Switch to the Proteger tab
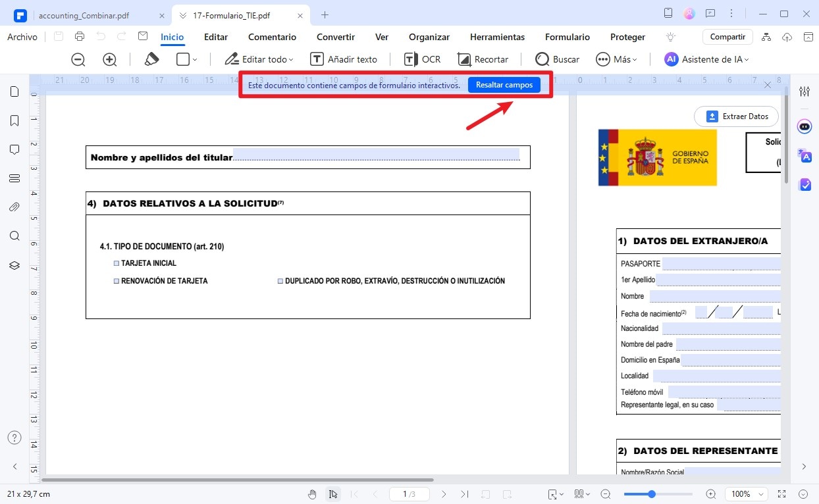Screen dimensions: 819x504 pyautogui.click(x=627, y=37)
